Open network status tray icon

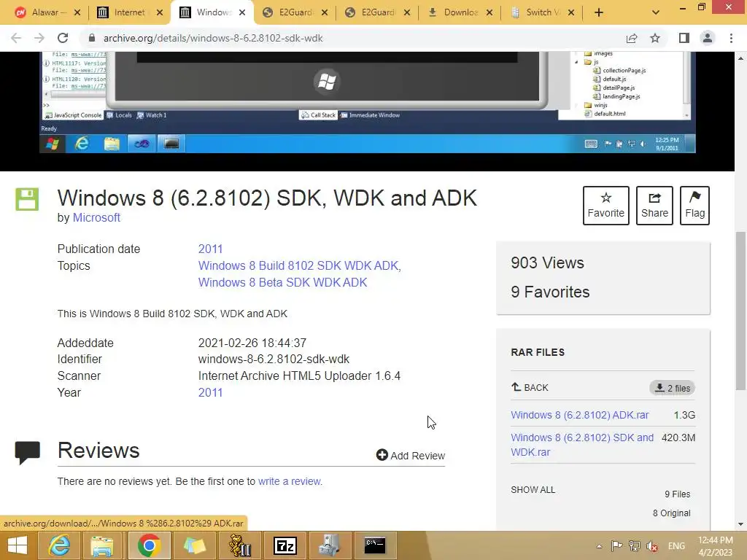pos(635,545)
